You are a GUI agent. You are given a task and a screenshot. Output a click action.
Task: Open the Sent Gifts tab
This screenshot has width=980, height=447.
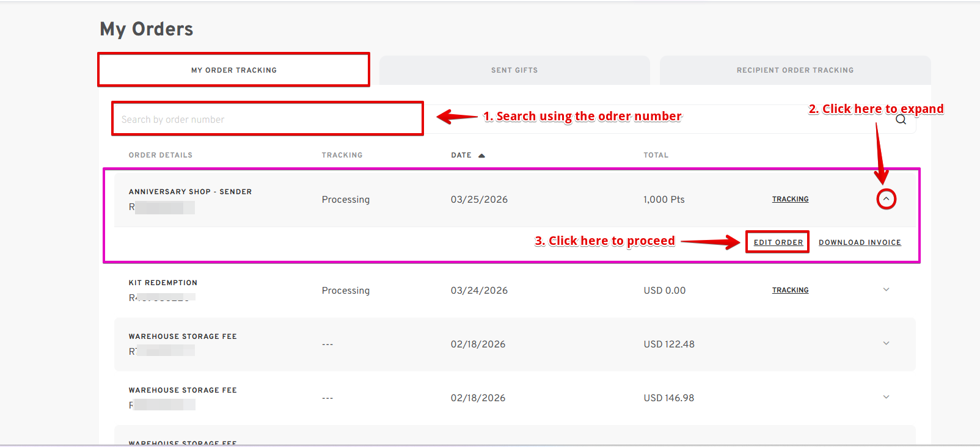(x=514, y=70)
